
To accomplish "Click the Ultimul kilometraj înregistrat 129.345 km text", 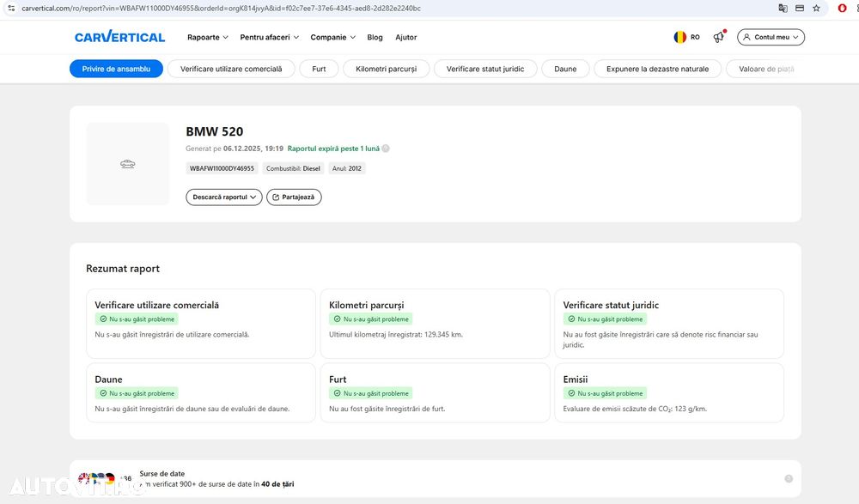I will 396,334.
